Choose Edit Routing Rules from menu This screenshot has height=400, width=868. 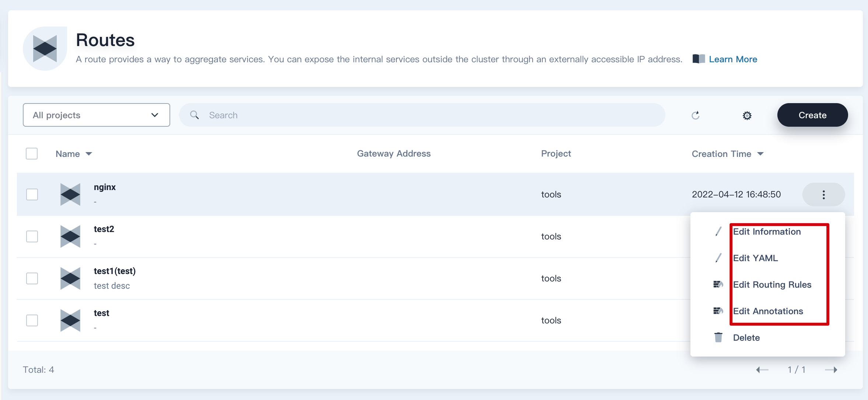point(772,285)
